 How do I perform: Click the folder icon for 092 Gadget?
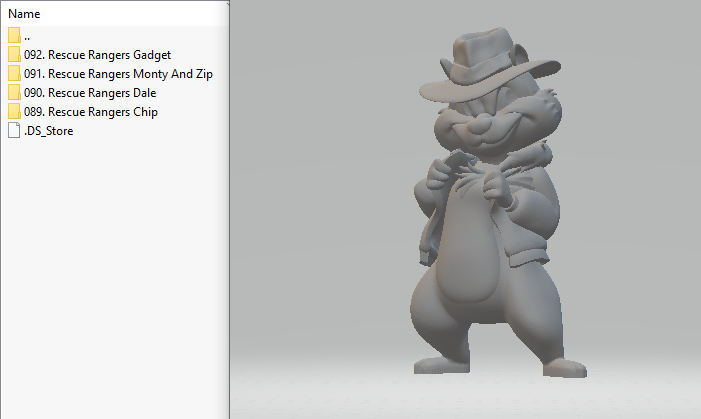14,55
